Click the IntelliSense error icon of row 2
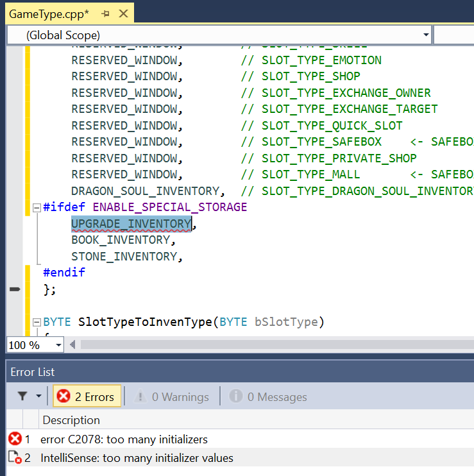Screen dimensions: 474x476 (15, 457)
